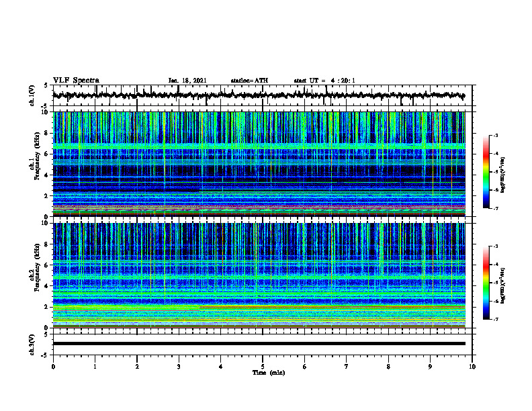Click the ch.2 spectrogram "2" kHz tick label
532x411 pixels.
[x=46, y=307]
